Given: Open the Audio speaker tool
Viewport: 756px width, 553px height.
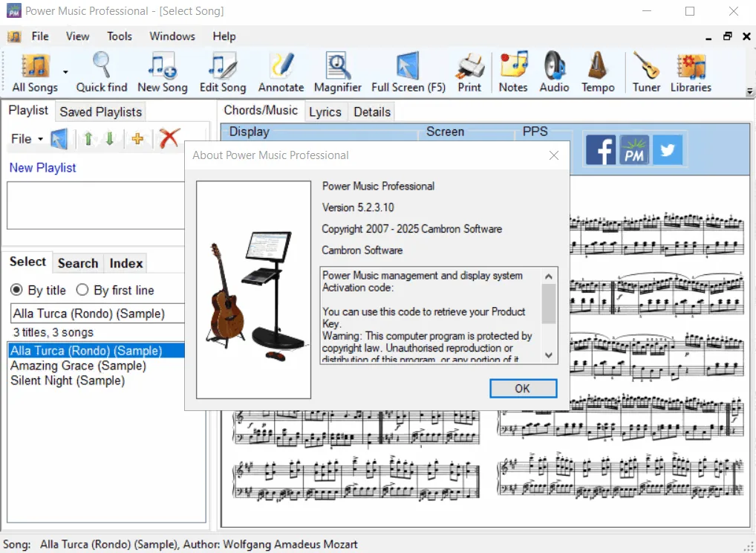Looking at the screenshot, I should click(x=554, y=72).
